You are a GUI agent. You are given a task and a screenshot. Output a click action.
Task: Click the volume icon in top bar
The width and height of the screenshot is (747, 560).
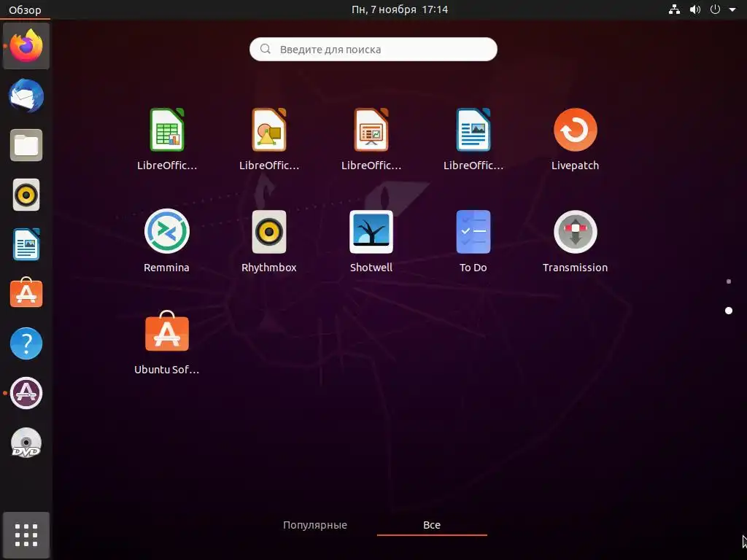coord(695,9)
